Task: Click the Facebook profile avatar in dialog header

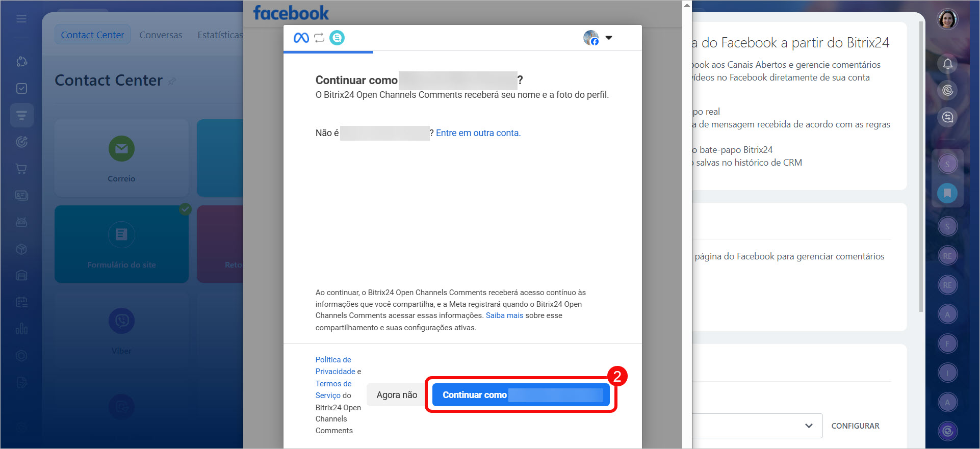Action: [x=591, y=38]
